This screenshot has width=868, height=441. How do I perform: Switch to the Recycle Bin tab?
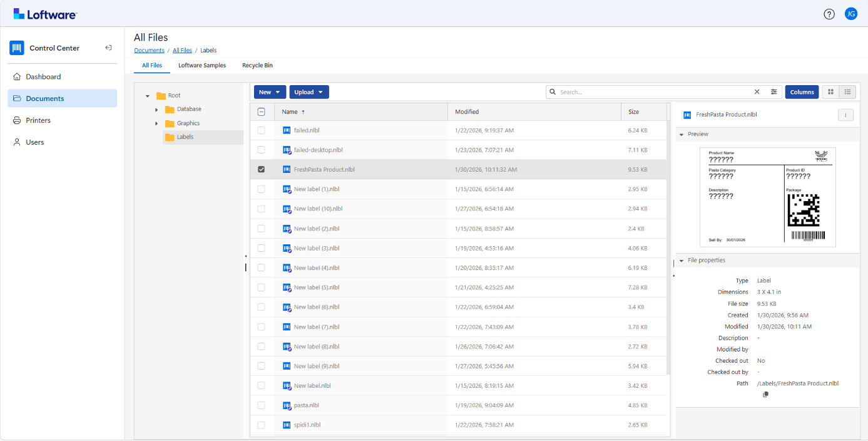coord(257,65)
